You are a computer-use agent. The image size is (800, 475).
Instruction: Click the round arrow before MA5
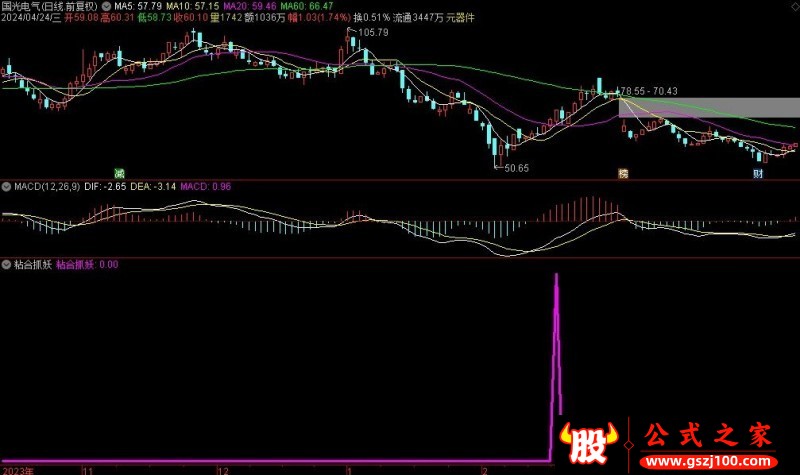(108, 6)
